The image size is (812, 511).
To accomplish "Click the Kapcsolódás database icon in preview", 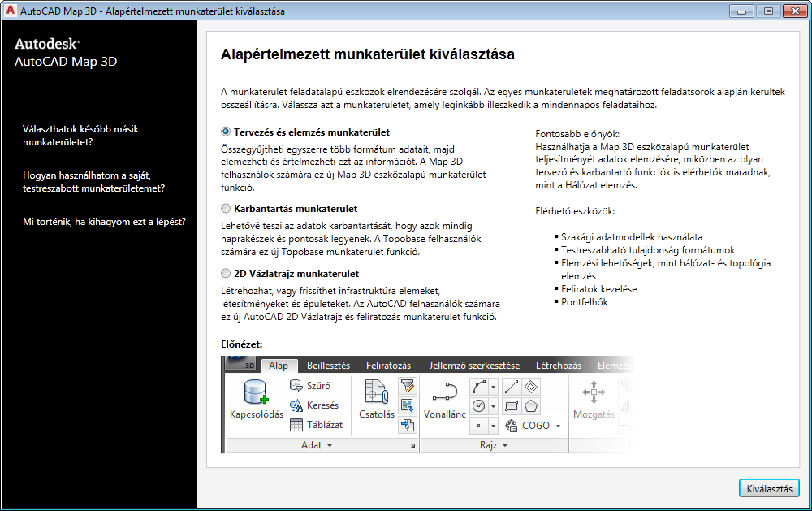I will pyautogui.click(x=256, y=392).
